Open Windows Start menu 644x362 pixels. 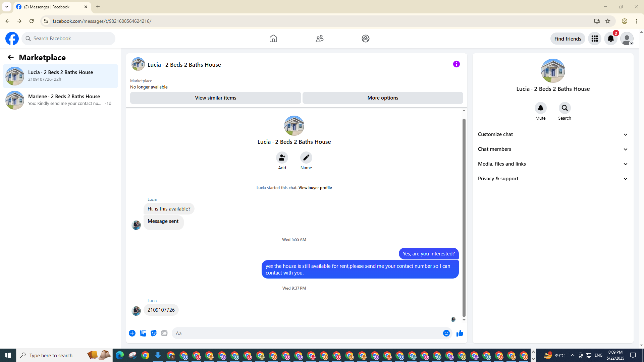[8, 355]
